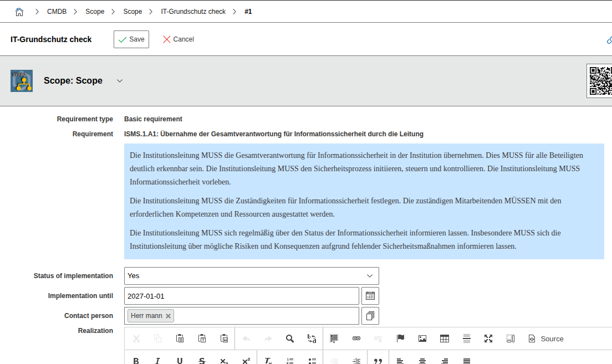The image size is (612, 364).
Task: Toggle italic formatting in the editor
Action: pos(157,361)
